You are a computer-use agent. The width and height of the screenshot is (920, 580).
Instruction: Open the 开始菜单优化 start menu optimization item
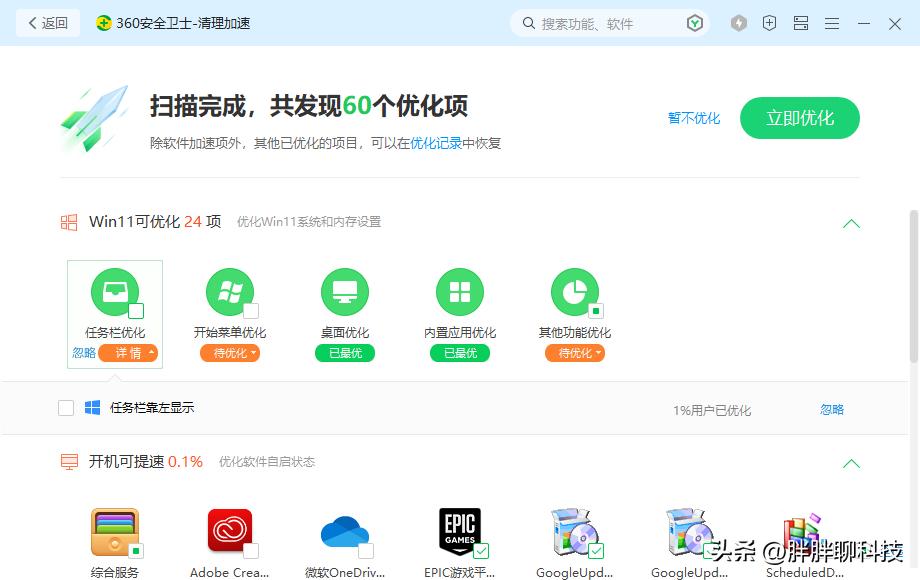pyautogui.click(x=229, y=293)
